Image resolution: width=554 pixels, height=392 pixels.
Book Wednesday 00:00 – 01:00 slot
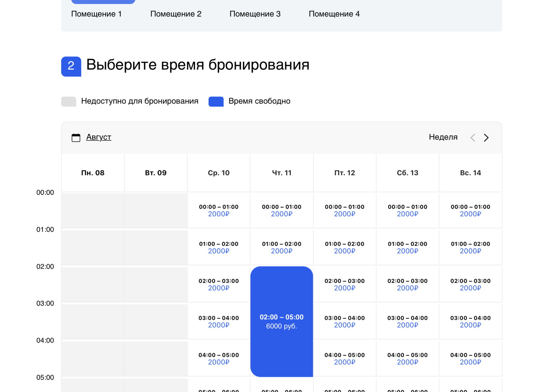(x=219, y=210)
